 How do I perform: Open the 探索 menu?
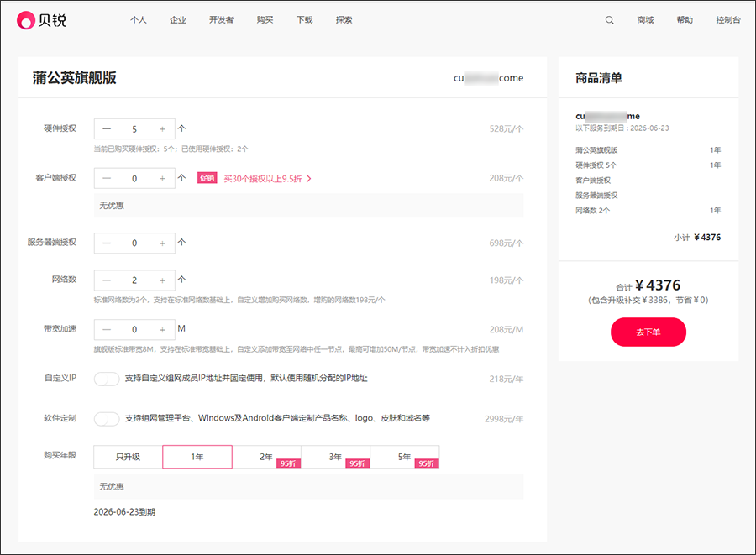point(344,20)
